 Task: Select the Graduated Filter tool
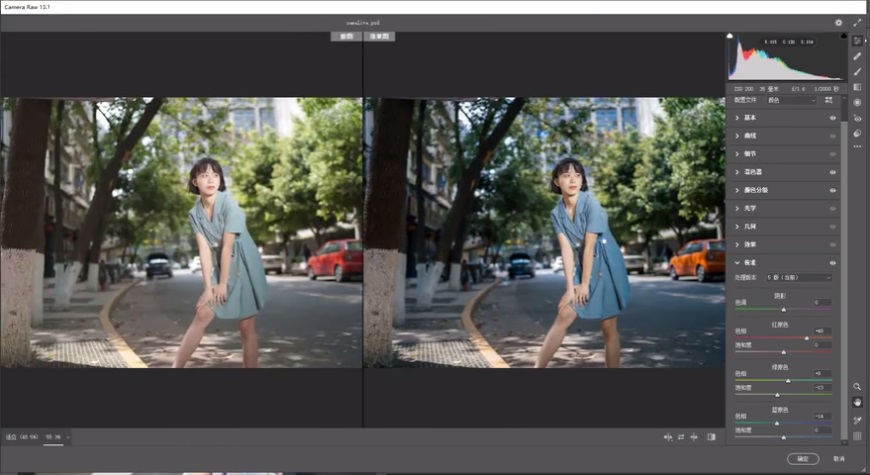pyautogui.click(x=857, y=87)
